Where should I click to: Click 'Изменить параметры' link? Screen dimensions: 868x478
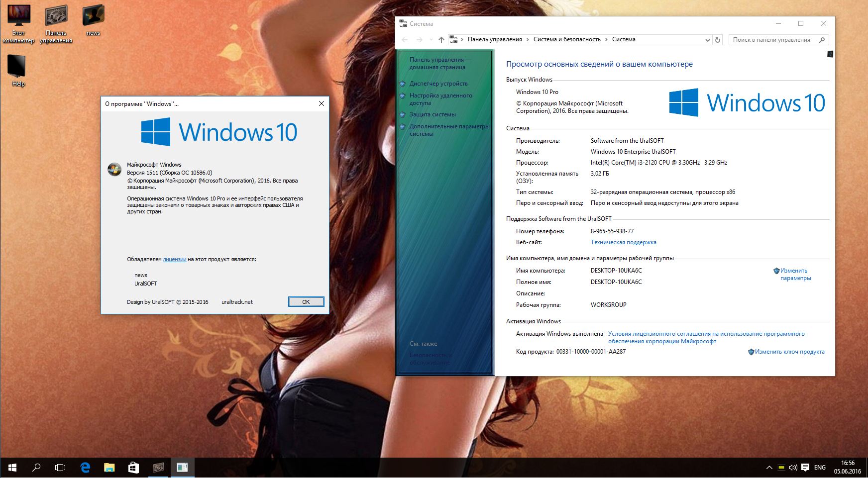tap(795, 275)
